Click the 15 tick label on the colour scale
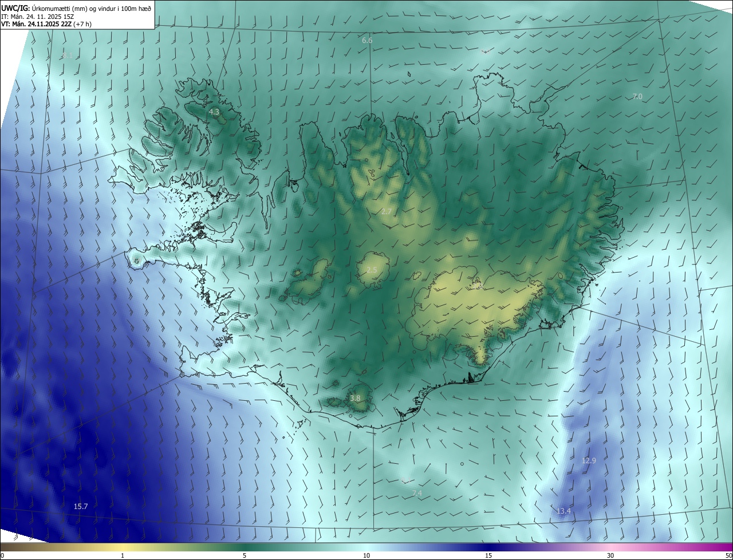Viewport: 733px width, 560px height. click(488, 555)
